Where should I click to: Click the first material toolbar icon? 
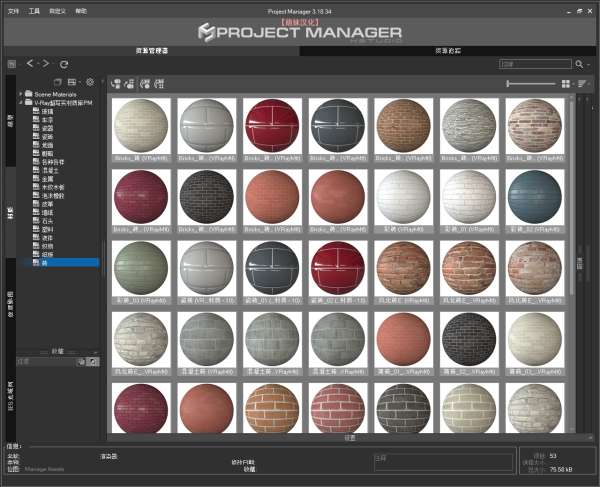click(116, 83)
